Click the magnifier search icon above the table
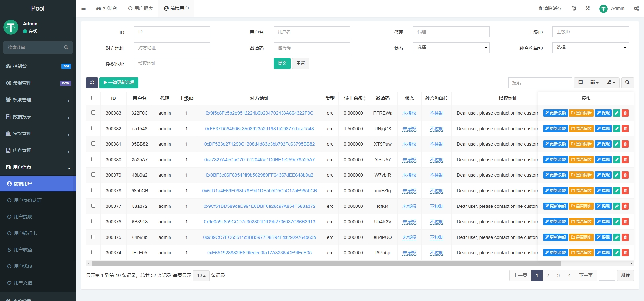Viewport: 644px width, 301px height. coord(627,83)
